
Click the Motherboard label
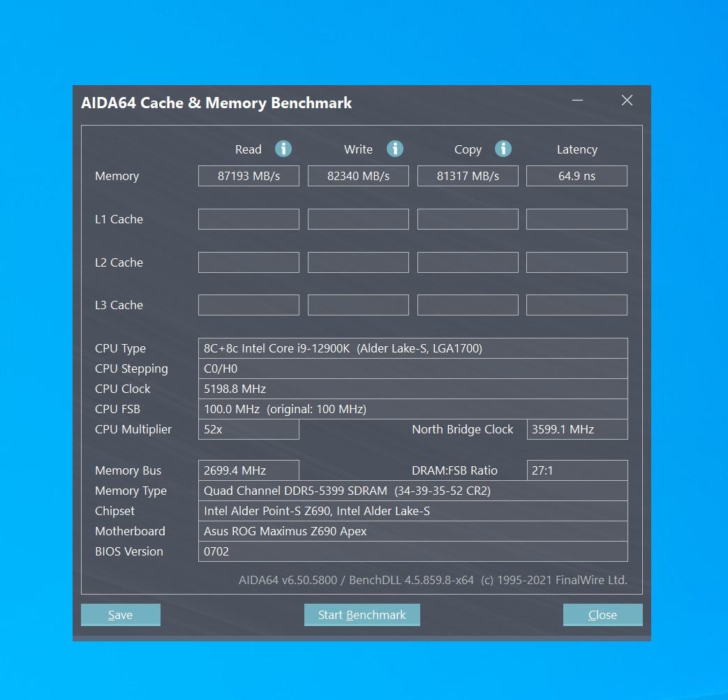(x=130, y=531)
